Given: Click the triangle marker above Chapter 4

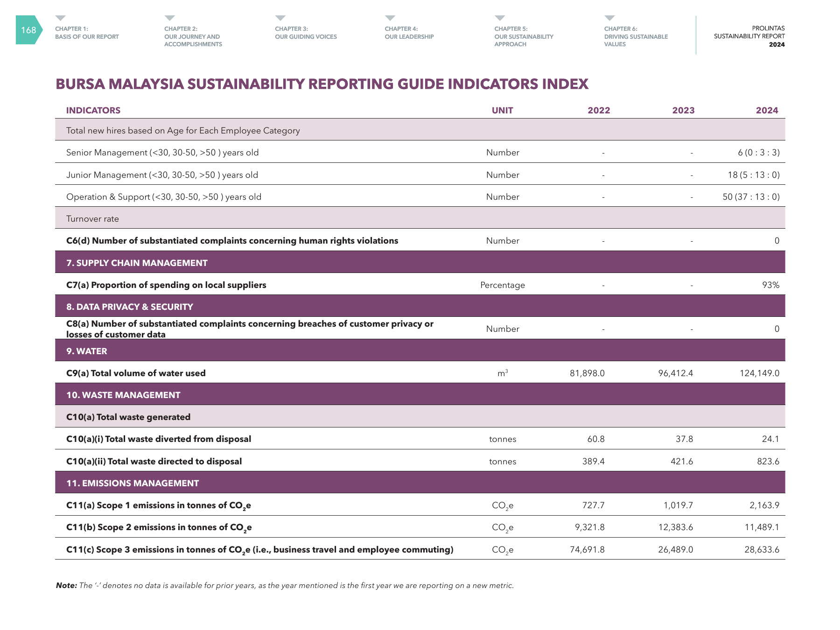Looking at the screenshot, I should [x=390, y=18].
